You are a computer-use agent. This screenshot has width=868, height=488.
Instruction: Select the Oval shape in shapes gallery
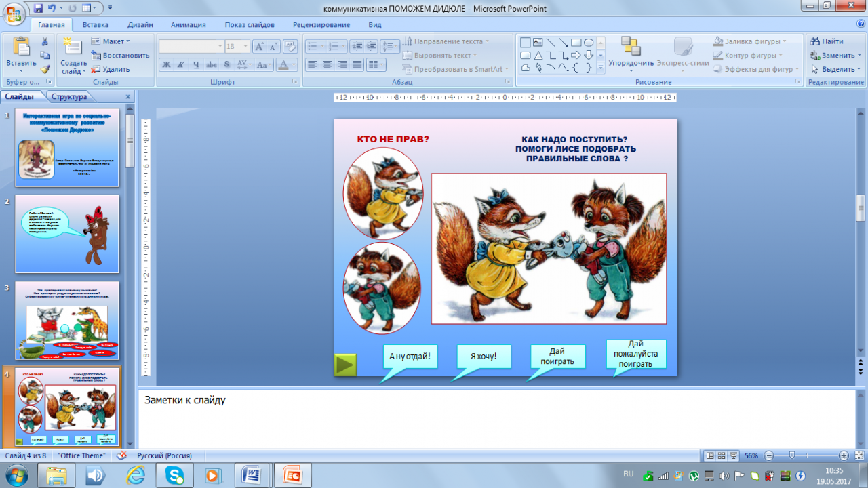[x=589, y=42]
